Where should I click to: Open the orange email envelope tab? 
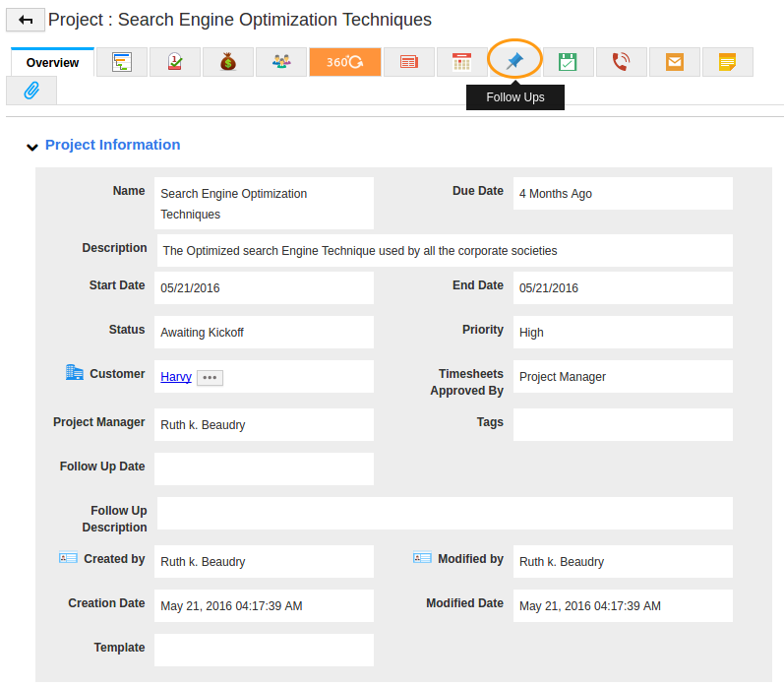pos(674,62)
